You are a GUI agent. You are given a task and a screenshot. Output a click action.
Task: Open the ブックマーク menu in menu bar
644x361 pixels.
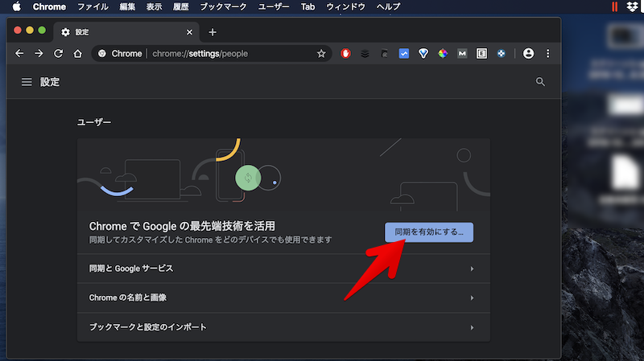click(x=223, y=6)
